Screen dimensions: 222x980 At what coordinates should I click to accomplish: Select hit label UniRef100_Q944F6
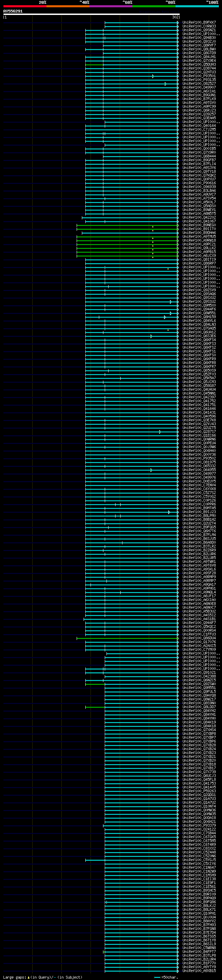(x=199, y=309)
